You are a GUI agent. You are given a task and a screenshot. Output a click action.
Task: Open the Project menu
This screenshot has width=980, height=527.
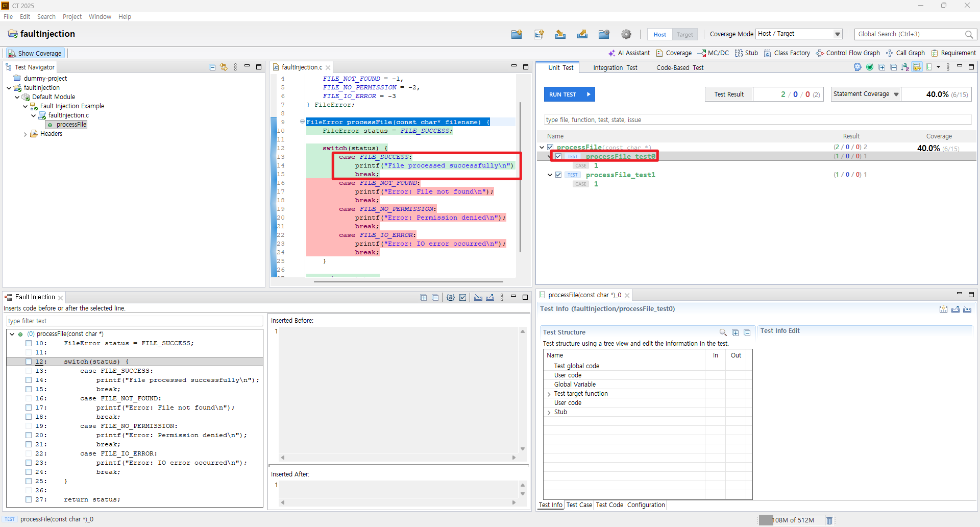[x=72, y=17]
